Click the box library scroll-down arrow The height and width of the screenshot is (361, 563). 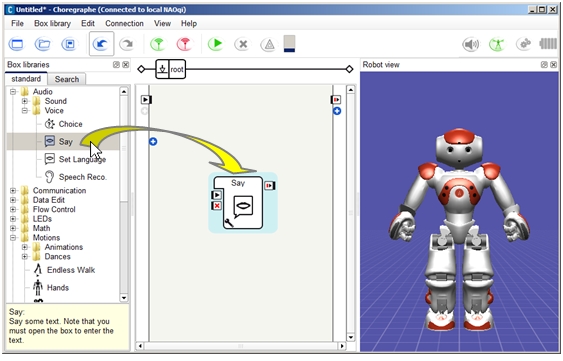tap(124, 298)
